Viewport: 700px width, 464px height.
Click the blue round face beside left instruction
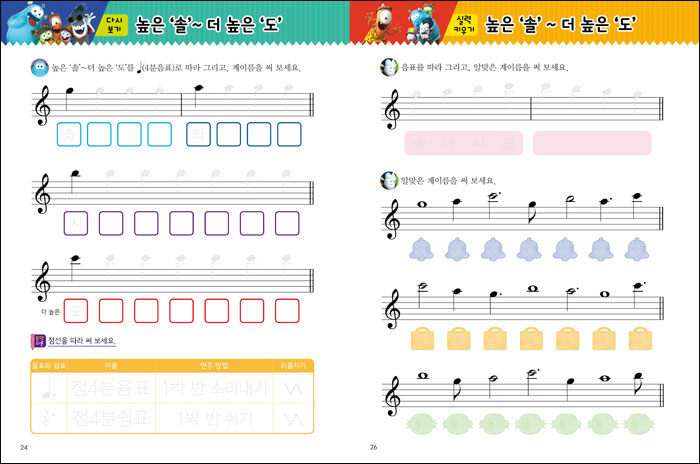tap(38, 68)
